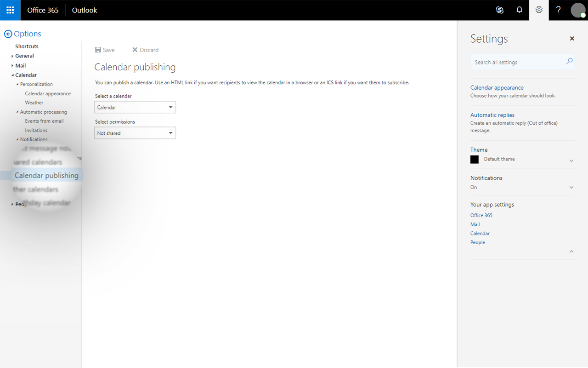
Task: Collapse the Personalization subsection
Action: pos(17,84)
